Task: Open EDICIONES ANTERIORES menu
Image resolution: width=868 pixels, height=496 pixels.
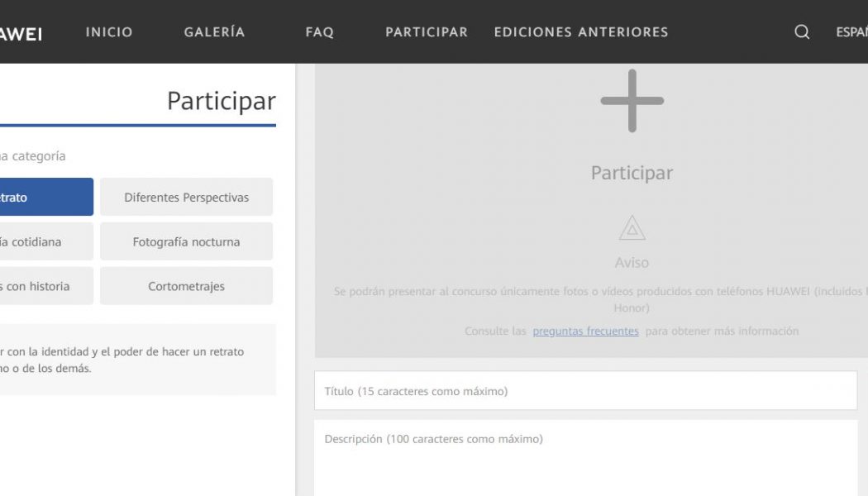Action: pyautogui.click(x=580, y=32)
